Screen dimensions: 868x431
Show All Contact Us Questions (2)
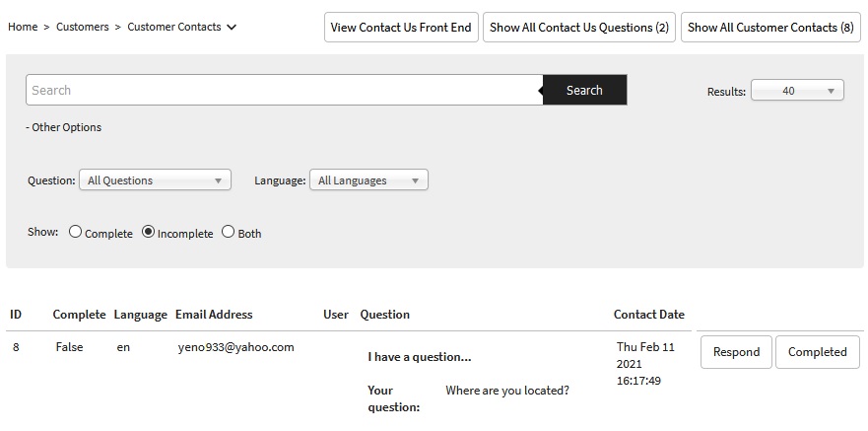click(578, 28)
